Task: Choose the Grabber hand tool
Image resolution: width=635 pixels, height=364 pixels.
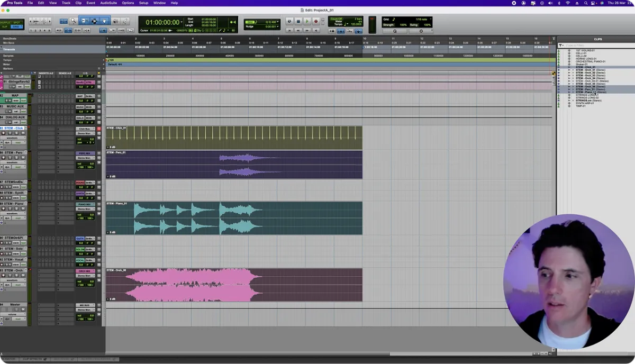Action: click(104, 21)
